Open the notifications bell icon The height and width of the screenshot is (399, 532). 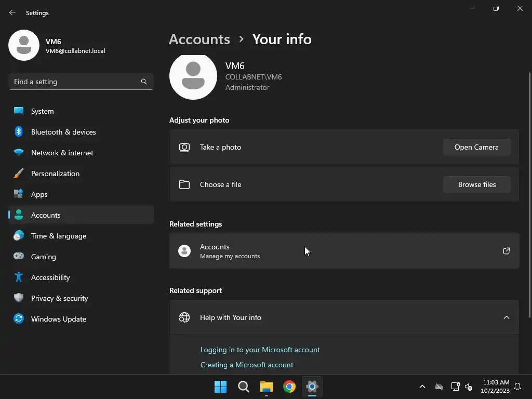point(517,387)
